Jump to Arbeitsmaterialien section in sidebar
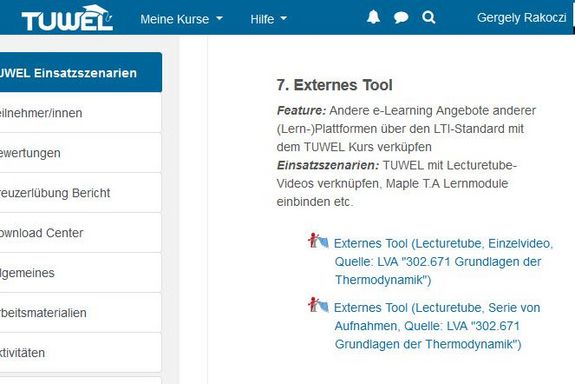This screenshot has height=384, width=575. click(81, 313)
